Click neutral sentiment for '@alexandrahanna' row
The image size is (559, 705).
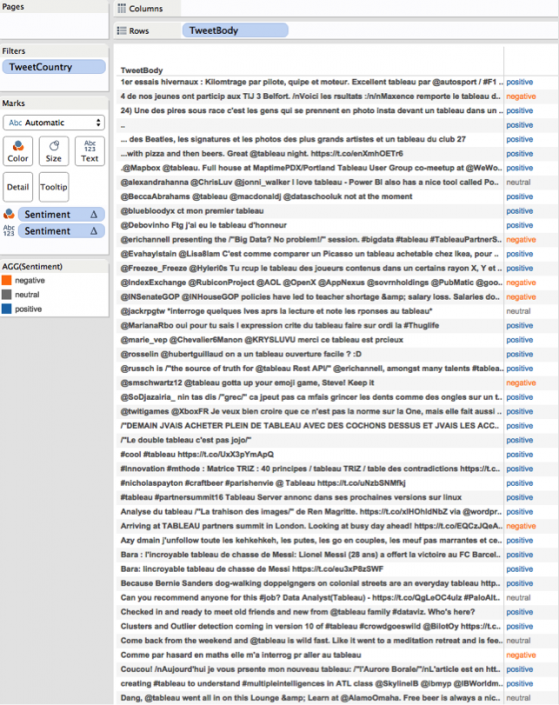(x=518, y=182)
